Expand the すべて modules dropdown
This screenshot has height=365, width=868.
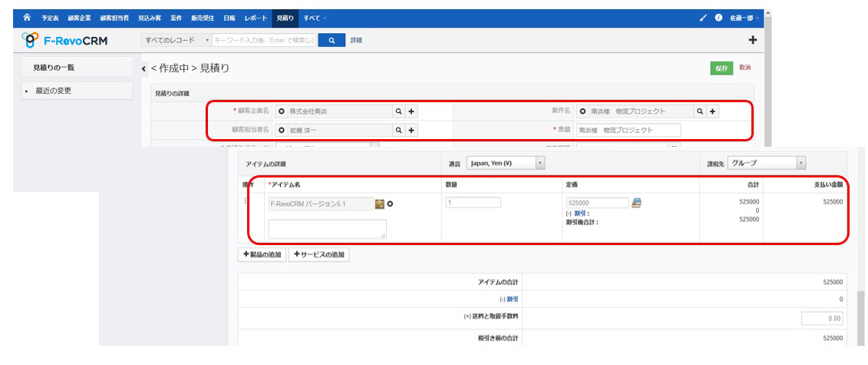(x=315, y=18)
